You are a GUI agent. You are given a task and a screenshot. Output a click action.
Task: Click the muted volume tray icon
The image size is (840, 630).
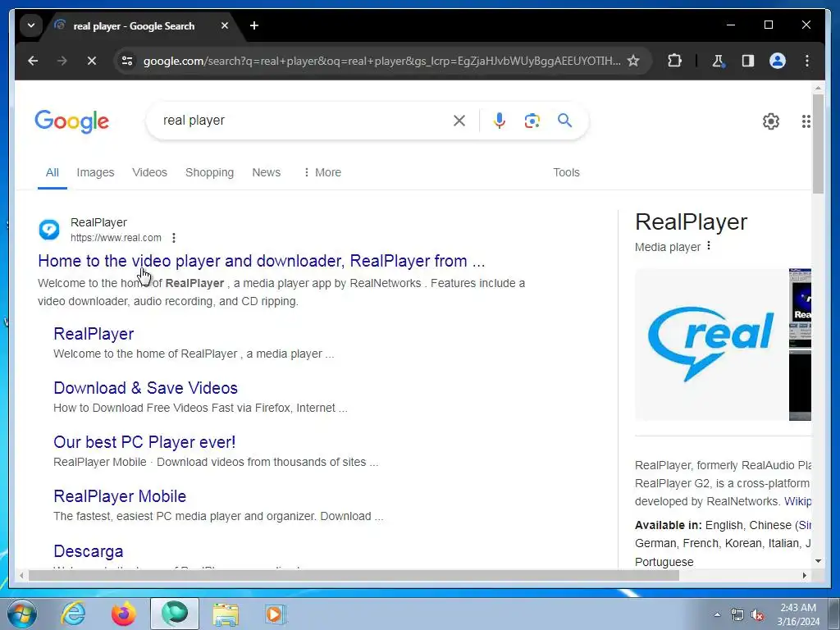[757, 614]
